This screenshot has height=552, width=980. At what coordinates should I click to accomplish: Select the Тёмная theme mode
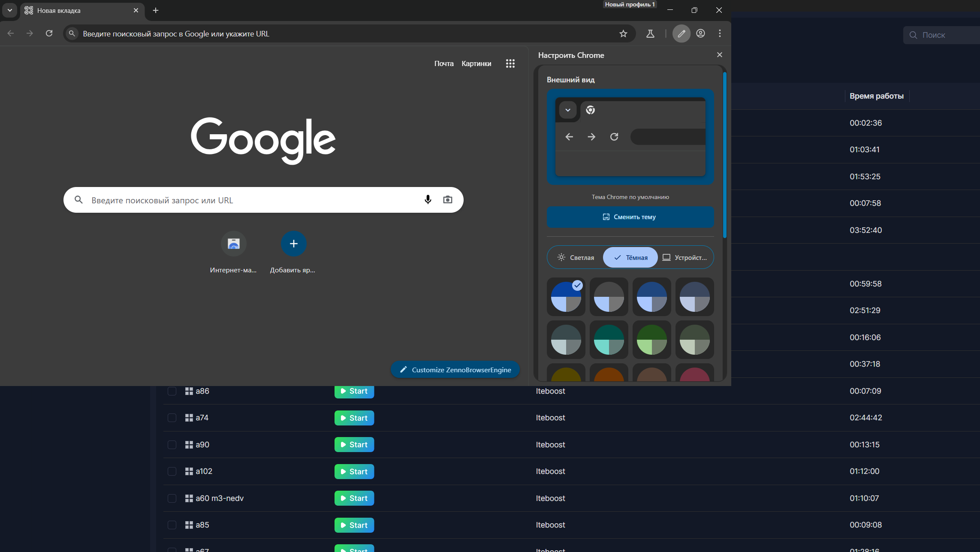630,257
